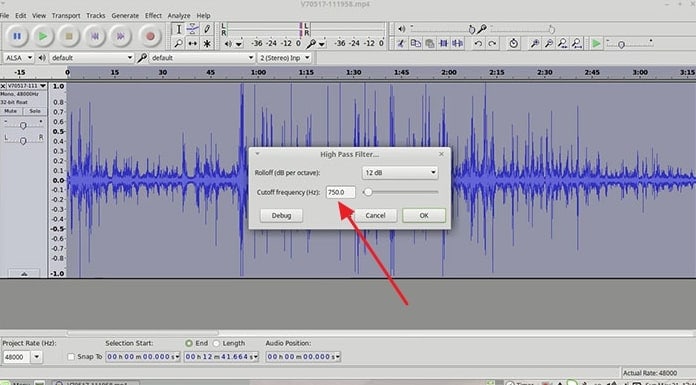Click the microphone icon on recording meter

coord(312,44)
